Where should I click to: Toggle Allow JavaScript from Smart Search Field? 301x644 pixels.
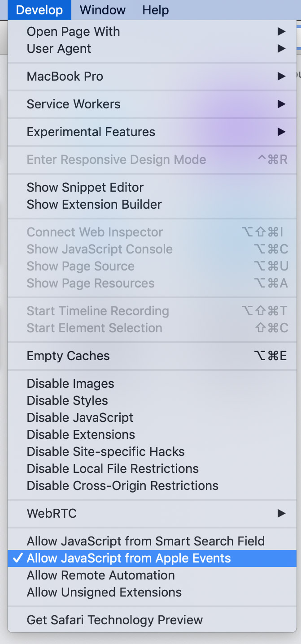pos(145,541)
